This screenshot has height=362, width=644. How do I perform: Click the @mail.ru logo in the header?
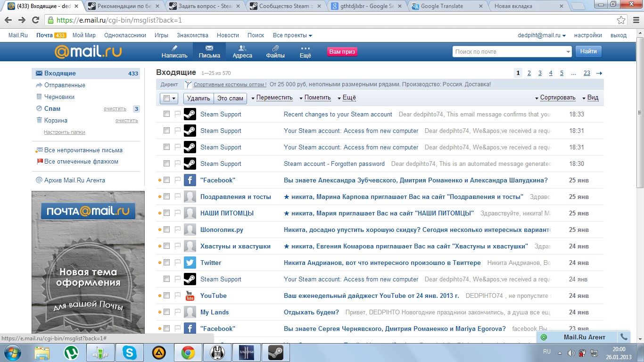(x=88, y=51)
